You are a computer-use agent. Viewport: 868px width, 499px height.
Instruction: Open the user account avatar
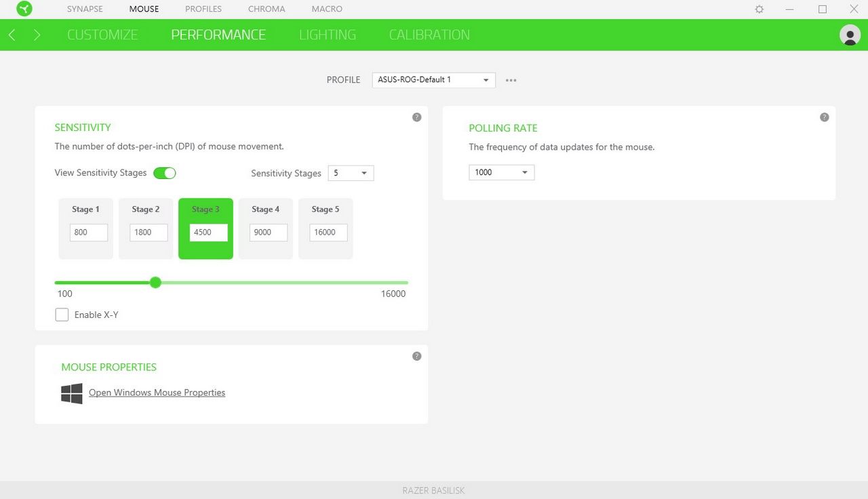[x=850, y=35]
